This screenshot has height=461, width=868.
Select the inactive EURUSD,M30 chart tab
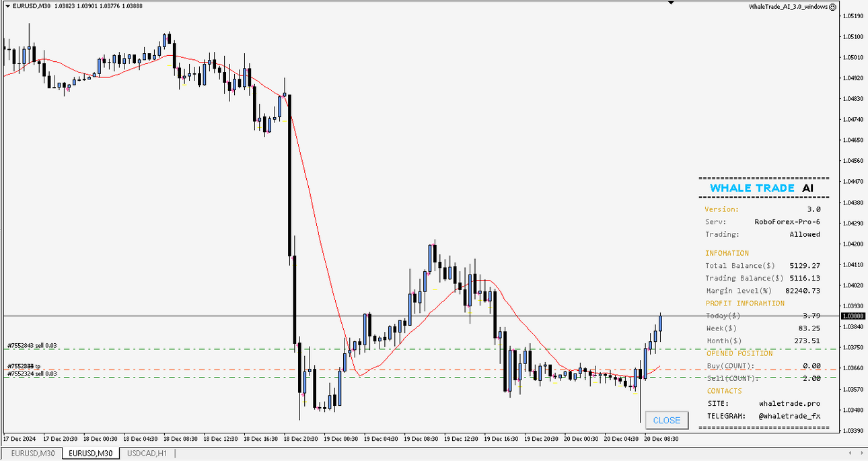[32, 454]
